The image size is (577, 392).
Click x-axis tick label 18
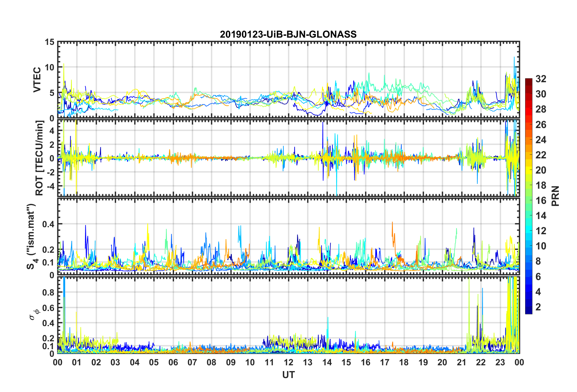pos(404,362)
